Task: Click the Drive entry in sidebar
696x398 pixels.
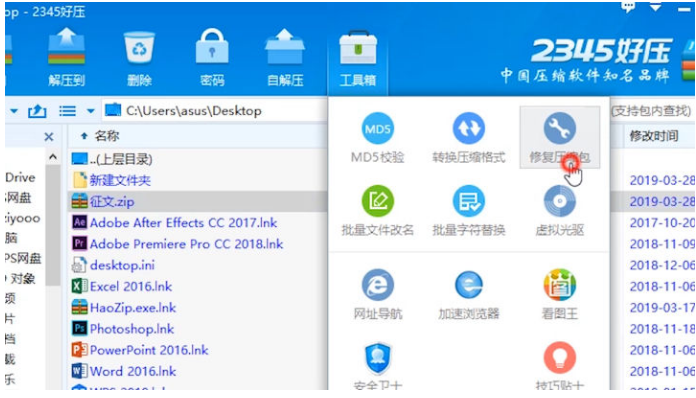Action: 20,177
